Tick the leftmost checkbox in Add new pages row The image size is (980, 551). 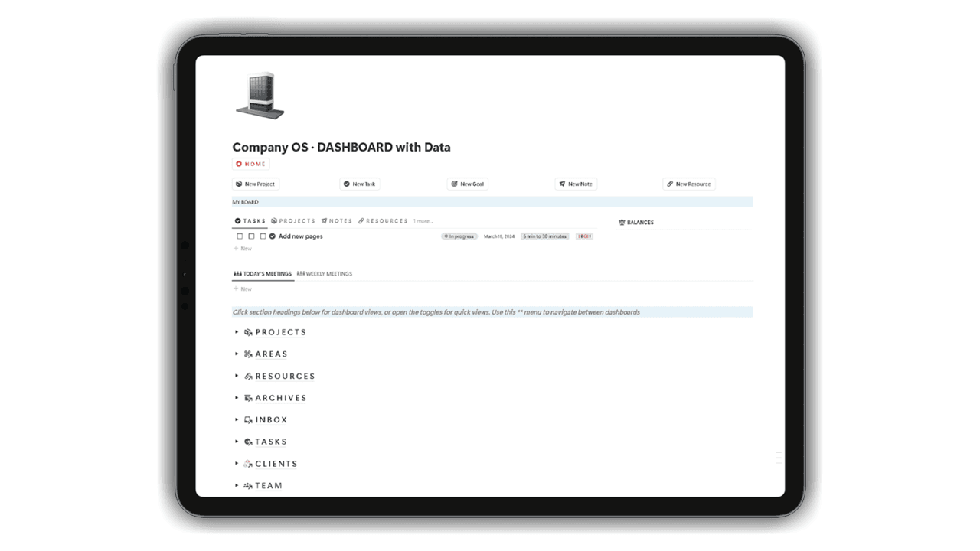pos(240,236)
